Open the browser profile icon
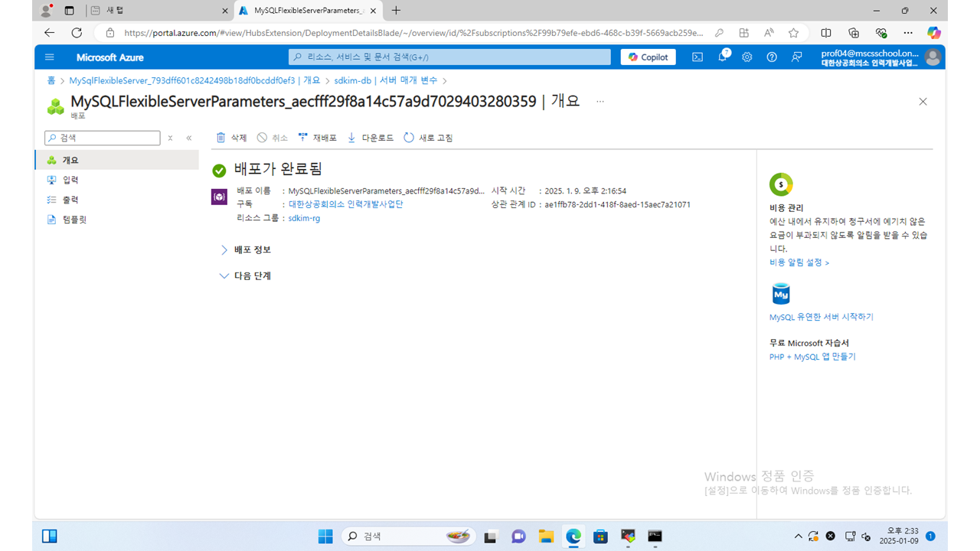 pyautogui.click(x=46, y=11)
